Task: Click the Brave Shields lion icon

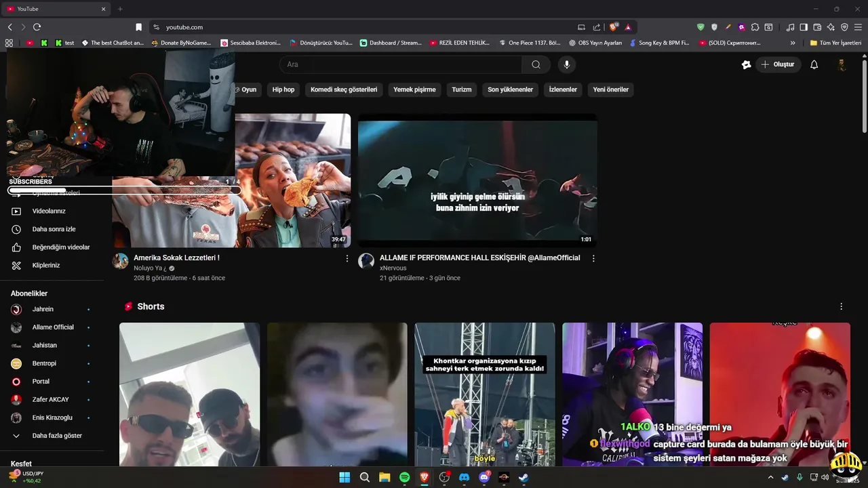Action: click(614, 27)
